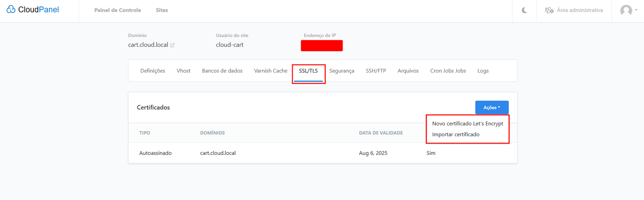Open the Segurança tab

(x=342, y=71)
